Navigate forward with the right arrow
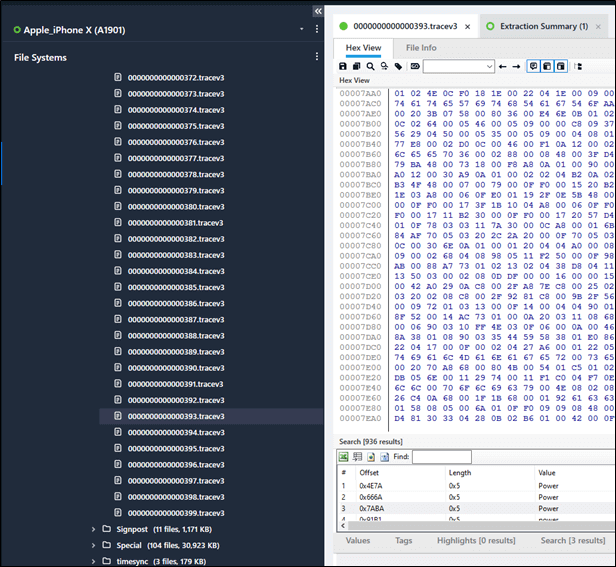 click(516, 66)
